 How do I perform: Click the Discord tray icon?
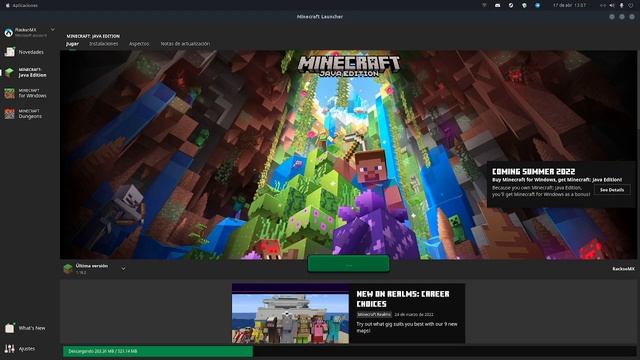(x=498, y=5)
